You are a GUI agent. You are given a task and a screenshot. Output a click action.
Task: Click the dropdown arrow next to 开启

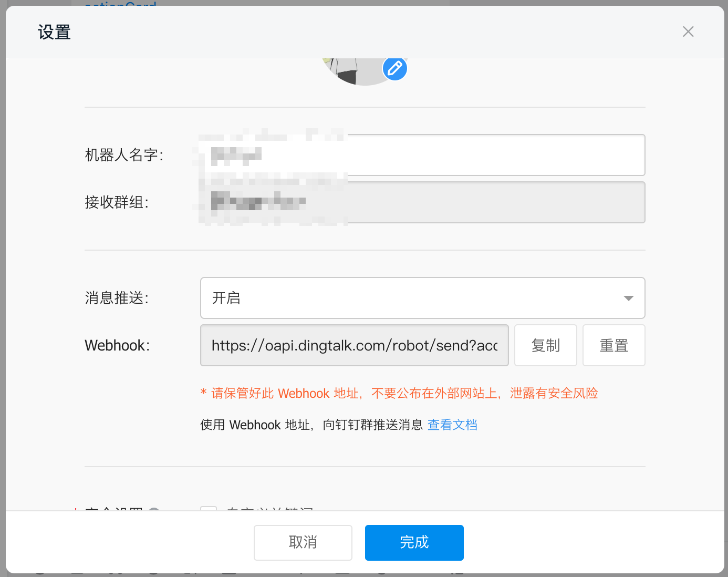[x=628, y=298]
